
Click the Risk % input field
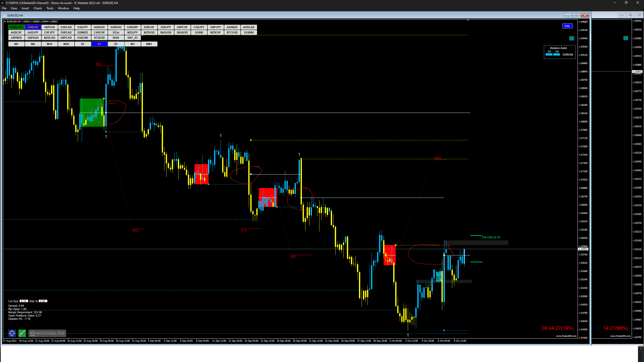43,301
